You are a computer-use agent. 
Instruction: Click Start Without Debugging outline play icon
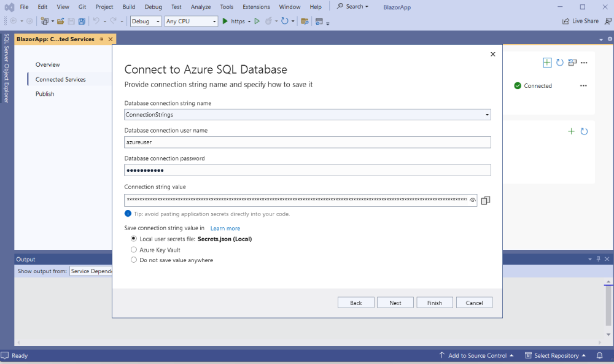pos(257,21)
